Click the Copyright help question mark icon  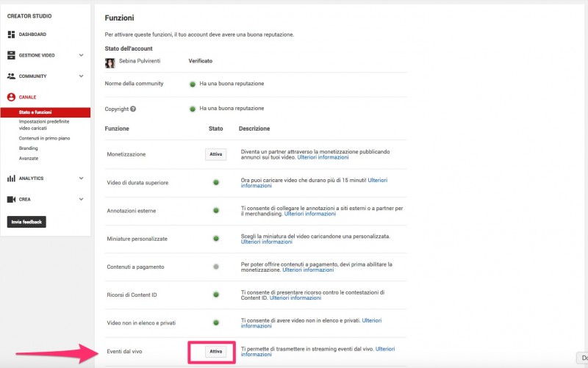pyautogui.click(x=133, y=109)
